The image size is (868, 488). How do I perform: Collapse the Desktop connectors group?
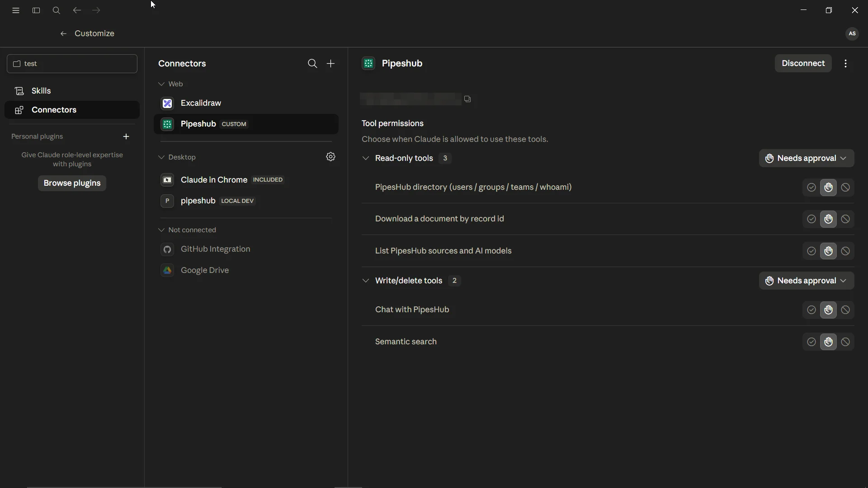(x=161, y=157)
